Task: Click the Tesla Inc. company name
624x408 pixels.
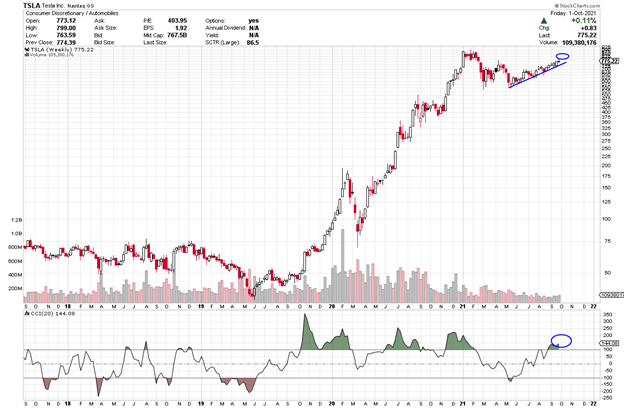Action: pos(55,6)
